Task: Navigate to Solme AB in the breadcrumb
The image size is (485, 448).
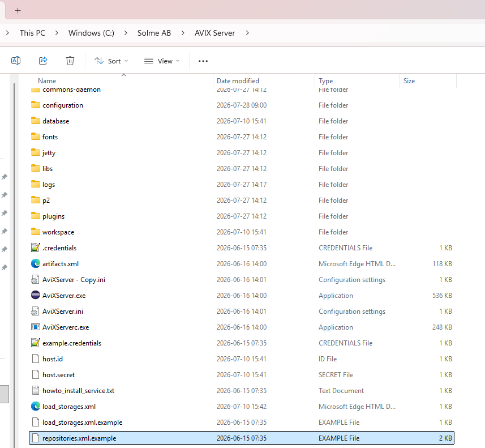Action: point(154,33)
